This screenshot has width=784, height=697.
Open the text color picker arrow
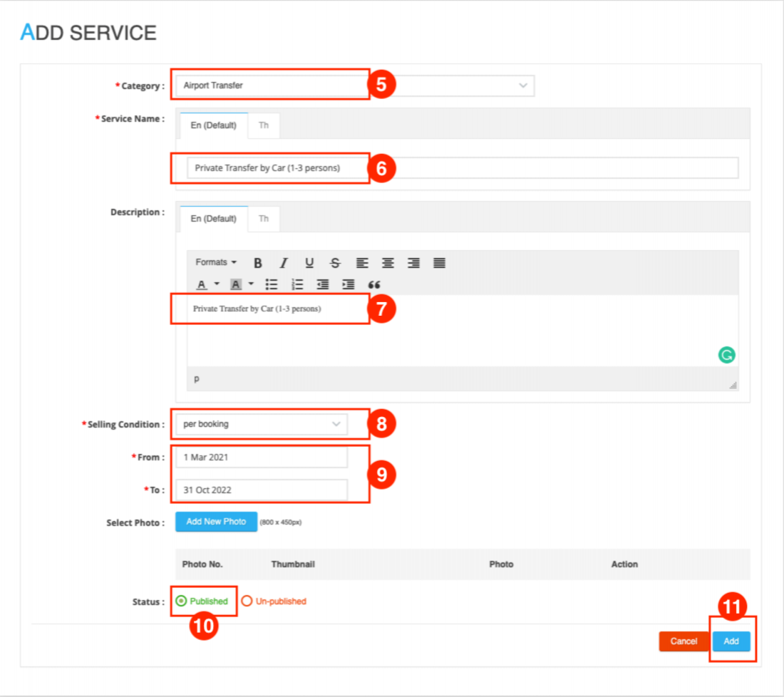click(x=217, y=284)
